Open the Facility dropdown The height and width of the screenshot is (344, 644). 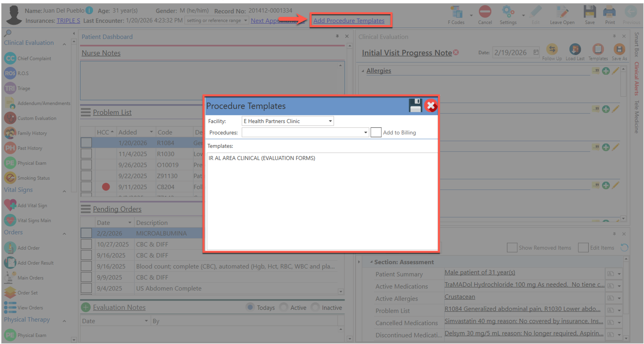pos(330,121)
